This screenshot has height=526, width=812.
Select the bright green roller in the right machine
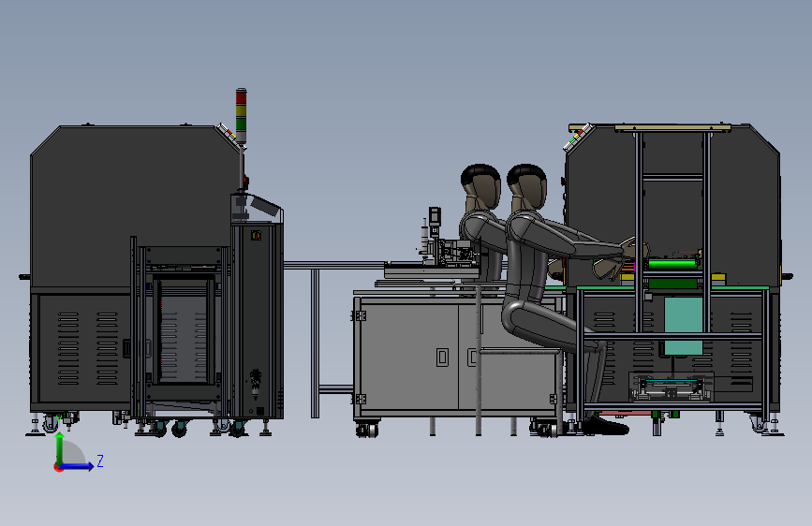(x=673, y=265)
